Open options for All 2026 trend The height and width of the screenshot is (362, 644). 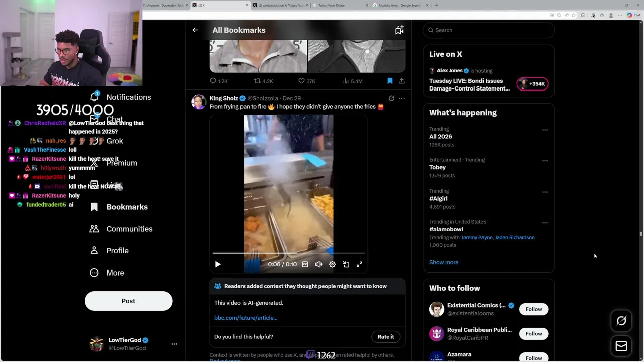click(x=545, y=130)
